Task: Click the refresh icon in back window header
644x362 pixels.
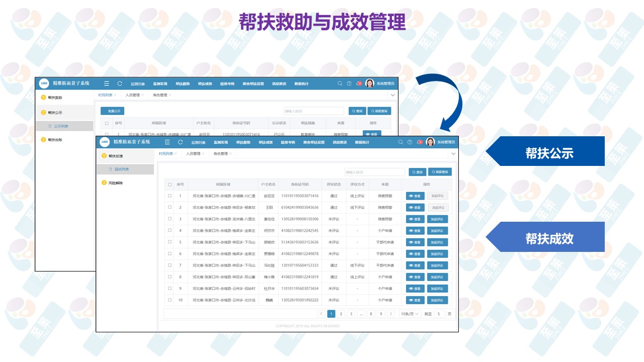Action: 120,83
